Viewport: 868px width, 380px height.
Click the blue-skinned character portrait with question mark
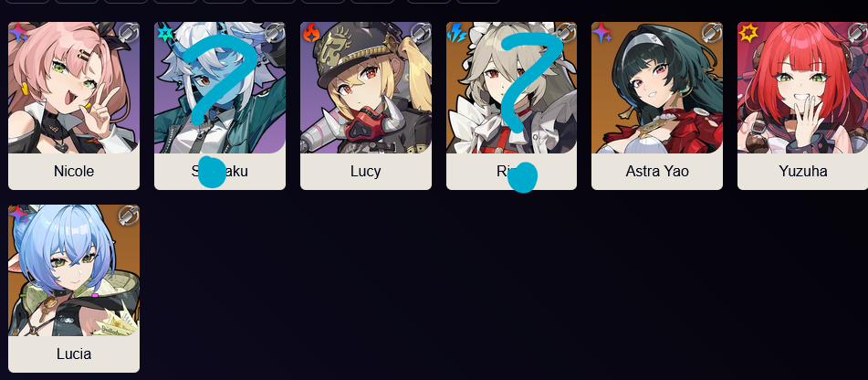(x=220, y=88)
